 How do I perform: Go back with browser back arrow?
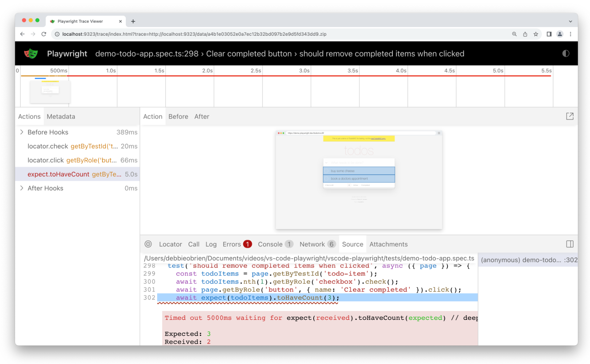23,34
